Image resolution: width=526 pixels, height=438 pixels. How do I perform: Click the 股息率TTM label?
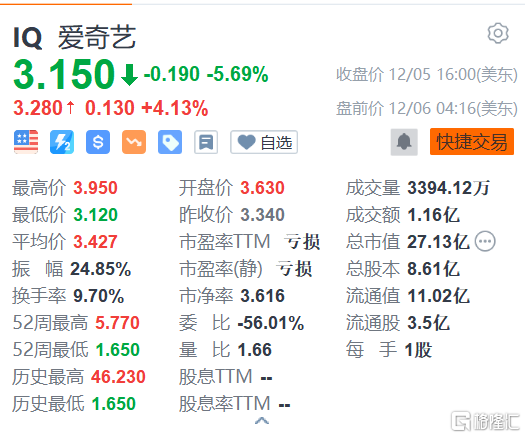pos(225,404)
